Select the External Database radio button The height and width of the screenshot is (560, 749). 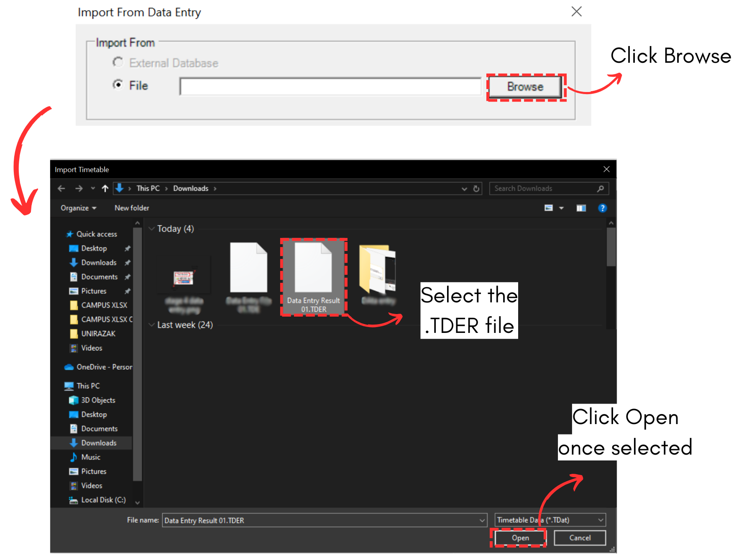point(118,62)
